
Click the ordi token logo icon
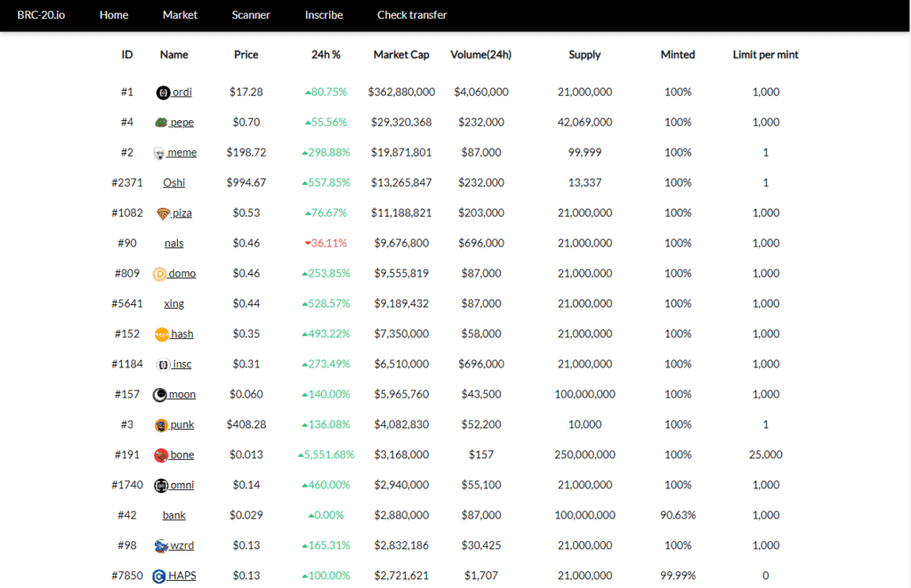pyautogui.click(x=164, y=93)
